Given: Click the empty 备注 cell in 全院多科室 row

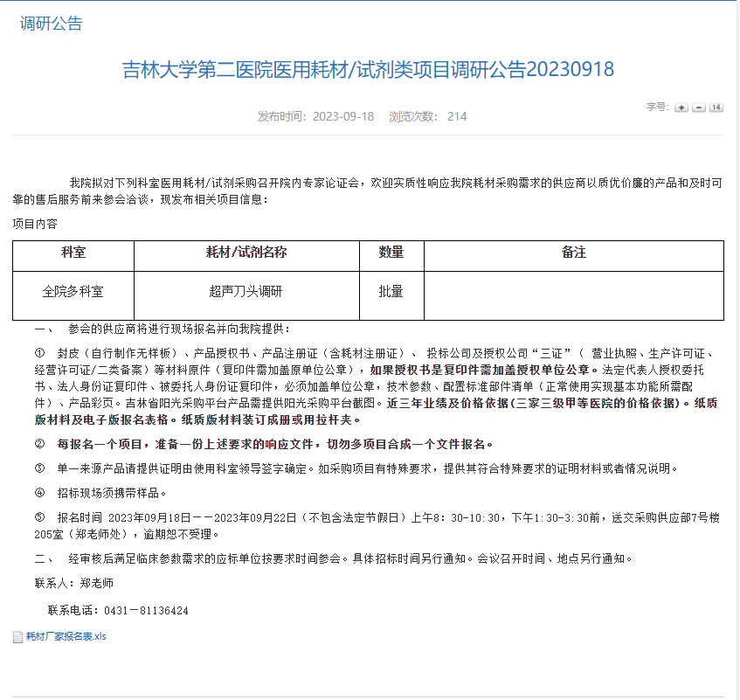Looking at the screenshot, I should tap(574, 296).
